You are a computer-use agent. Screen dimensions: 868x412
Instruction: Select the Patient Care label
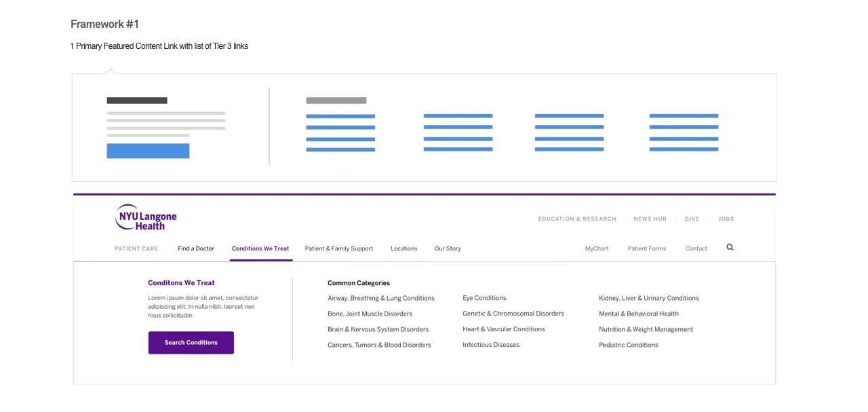click(136, 248)
